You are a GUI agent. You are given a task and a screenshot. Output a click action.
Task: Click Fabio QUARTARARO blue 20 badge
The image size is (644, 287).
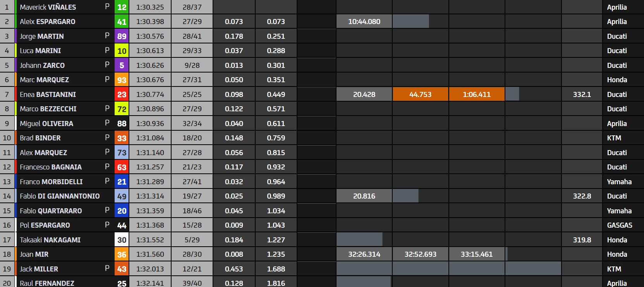point(122,211)
